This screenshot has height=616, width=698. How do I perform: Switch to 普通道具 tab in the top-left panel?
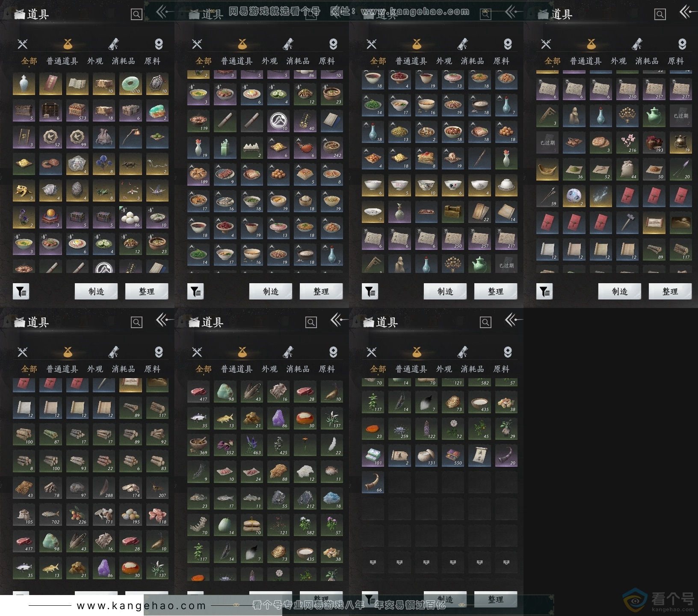[62, 61]
